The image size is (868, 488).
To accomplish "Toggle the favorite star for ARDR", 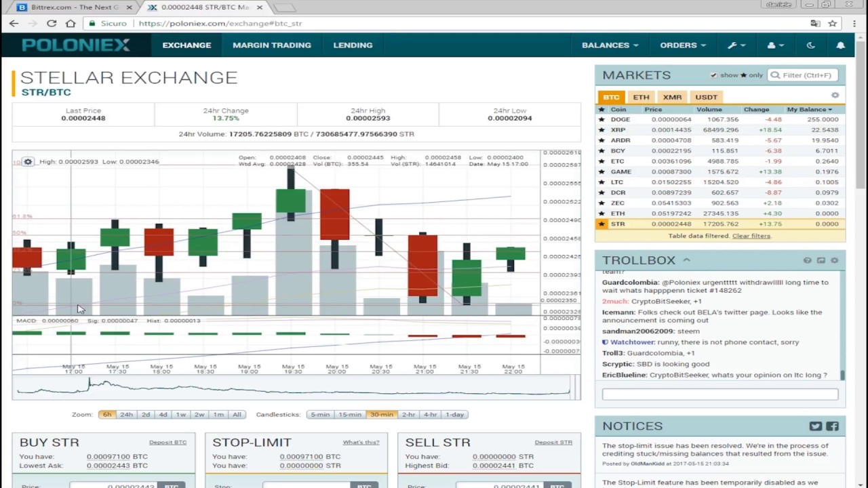I will pyautogui.click(x=601, y=140).
